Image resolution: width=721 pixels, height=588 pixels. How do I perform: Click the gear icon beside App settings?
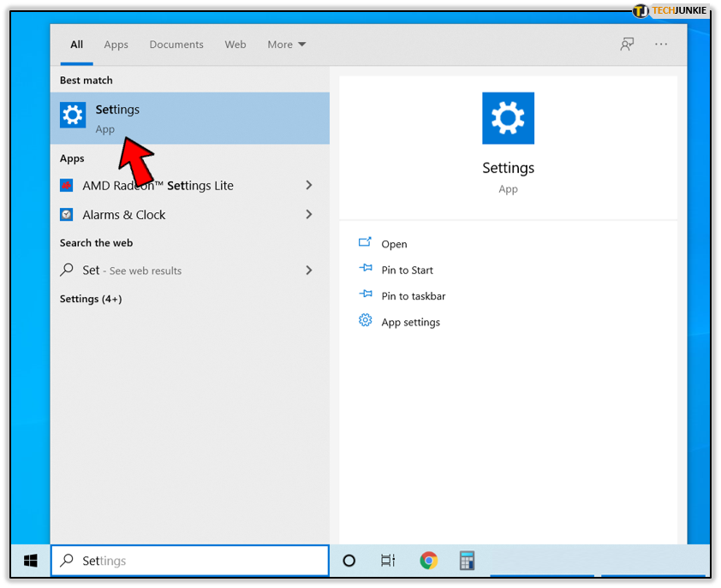click(x=365, y=320)
